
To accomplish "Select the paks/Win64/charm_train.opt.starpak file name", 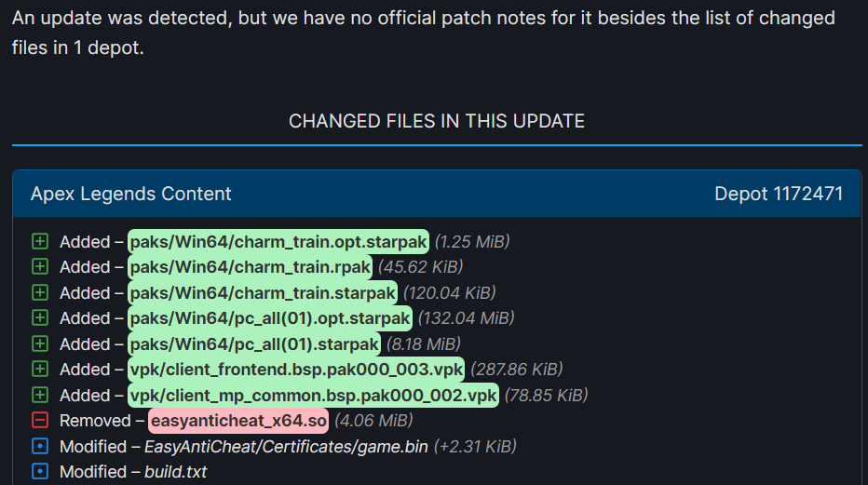I will coord(278,242).
